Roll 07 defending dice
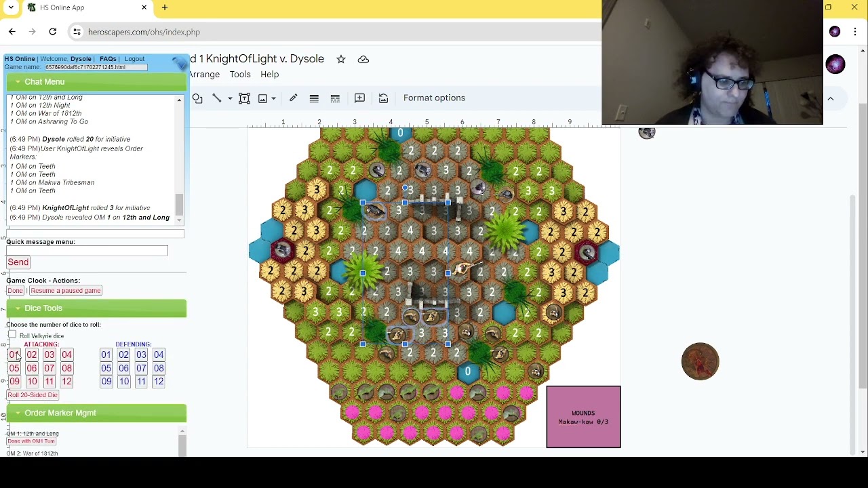This screenshot has width=868, height=488. (x=141, y=369)
